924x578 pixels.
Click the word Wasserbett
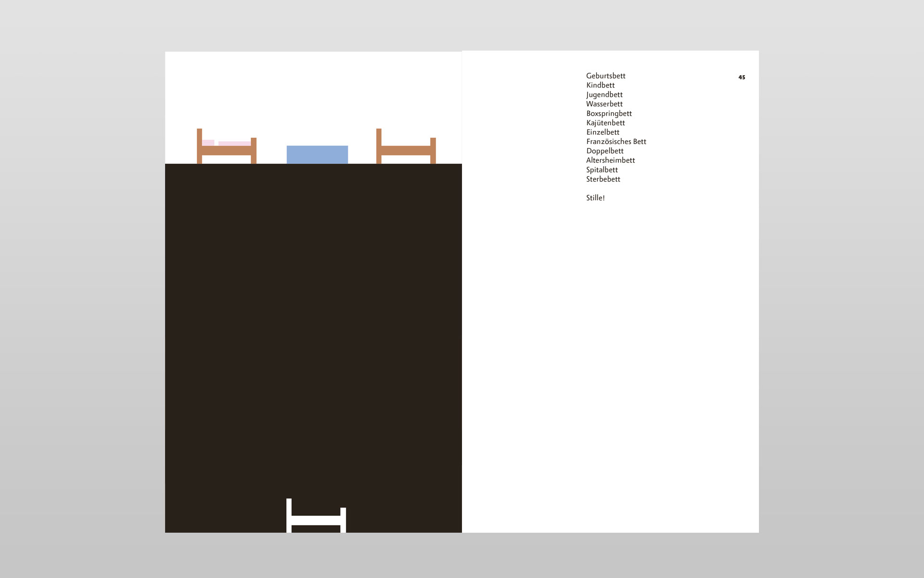tap(604, 104)
